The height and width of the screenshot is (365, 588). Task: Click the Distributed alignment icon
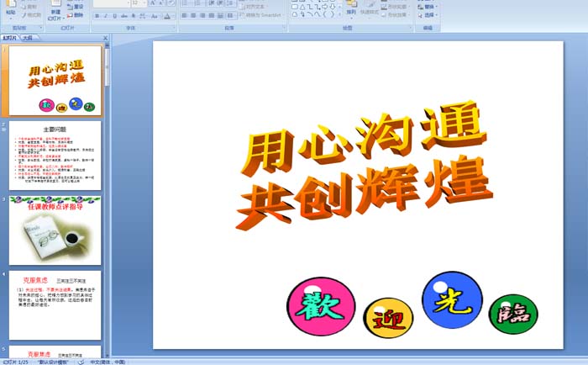click(x=220, y=15)
